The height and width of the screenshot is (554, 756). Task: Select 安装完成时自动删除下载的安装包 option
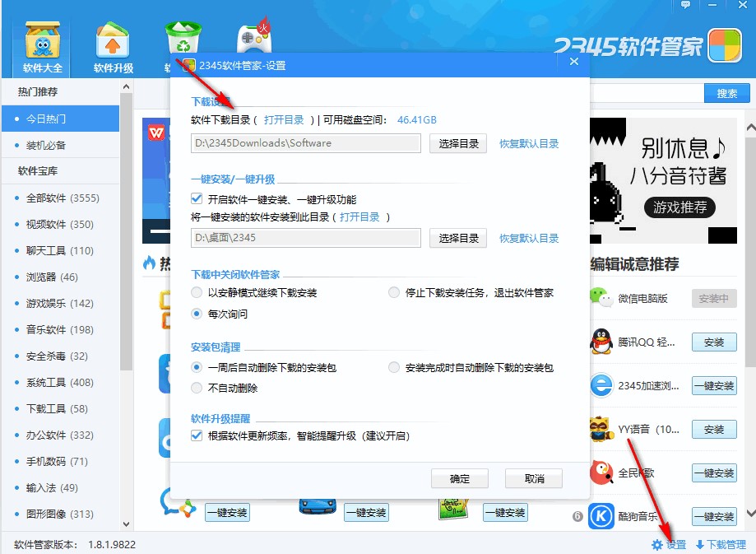(x=394, y=367)
